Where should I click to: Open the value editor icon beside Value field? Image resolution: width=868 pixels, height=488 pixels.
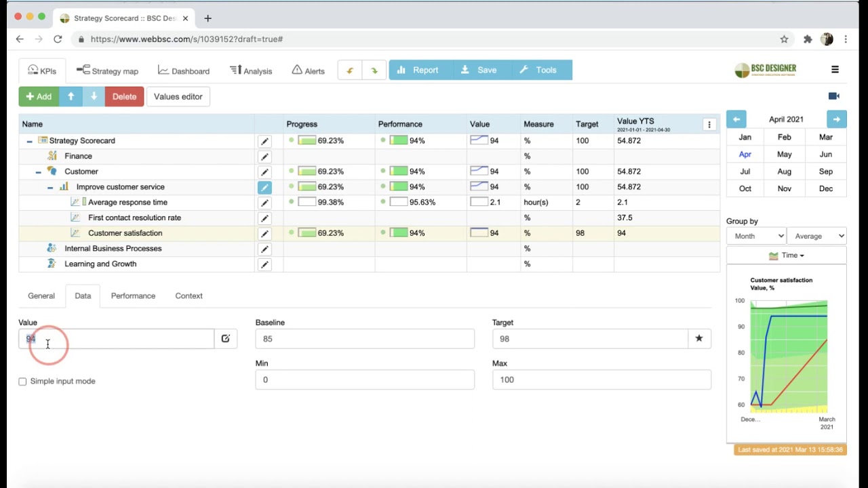coord(226,338)
